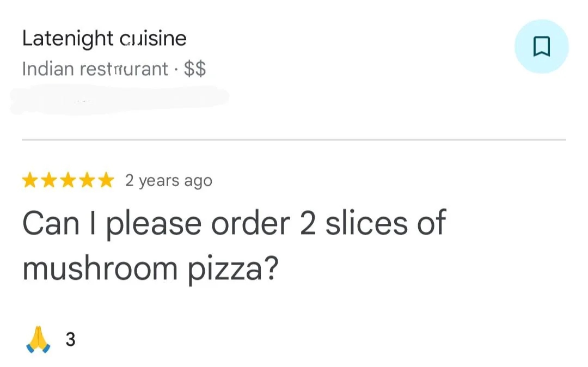Open the Latenight cuisine restaurant page
588x367 pixels.
pyautogui.click(x=103, y=38)
